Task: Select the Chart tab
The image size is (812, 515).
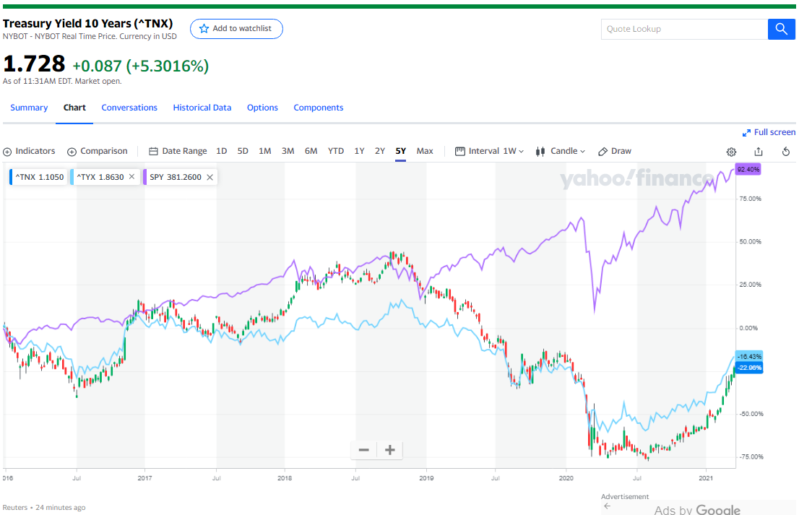Action: [74, 108]
